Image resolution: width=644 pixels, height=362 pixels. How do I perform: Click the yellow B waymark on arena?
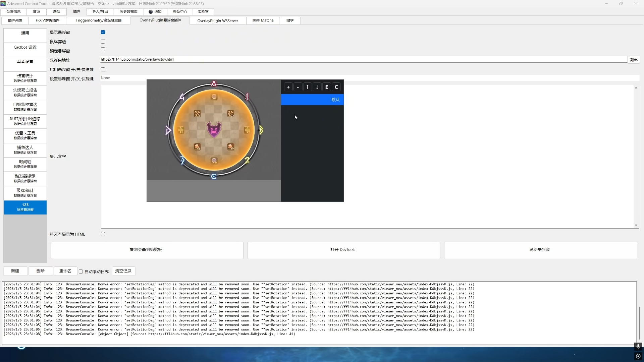pyautogui.click(x=261, y=130)
